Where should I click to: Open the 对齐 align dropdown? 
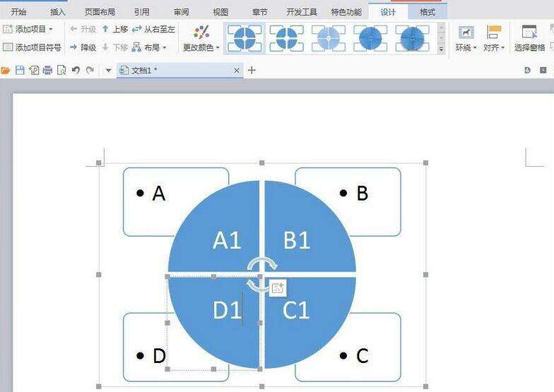pyautogui.click(x=494, y=38)
